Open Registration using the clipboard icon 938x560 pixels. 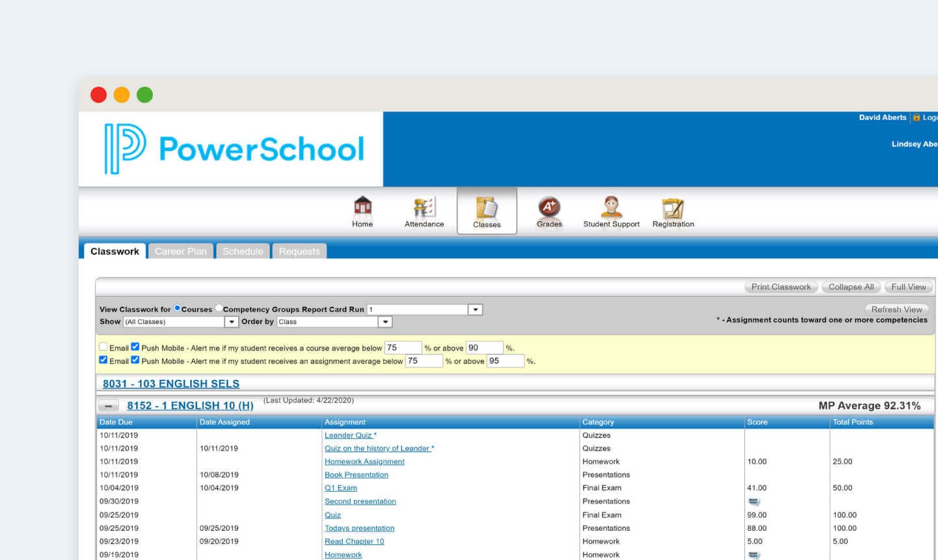click(673, 207)
